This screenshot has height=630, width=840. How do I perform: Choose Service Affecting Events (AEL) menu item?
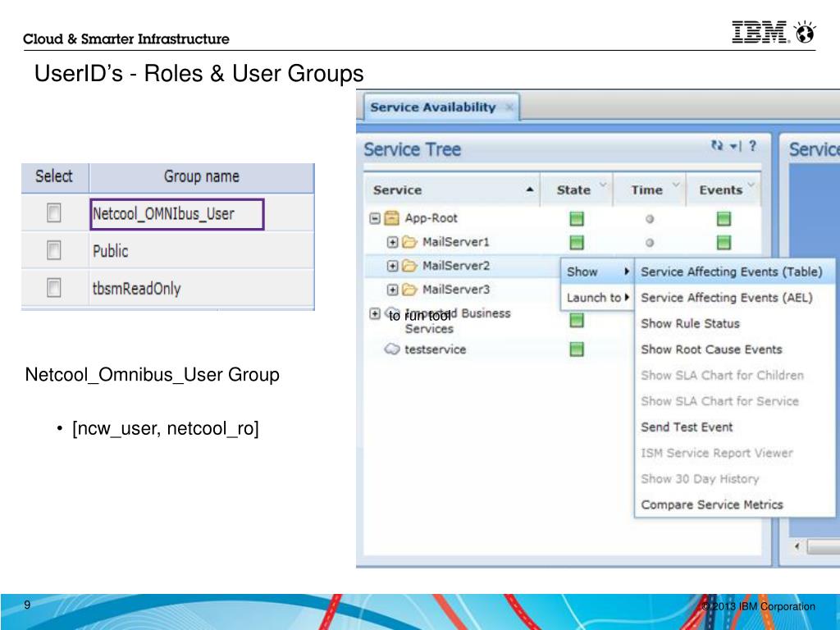726,298
